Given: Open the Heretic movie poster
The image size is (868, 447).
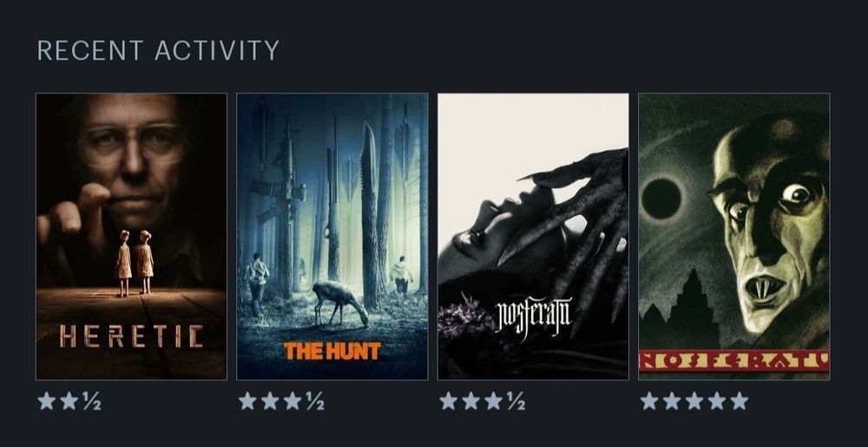Looking at the screenshot, I should click(131, 236).
